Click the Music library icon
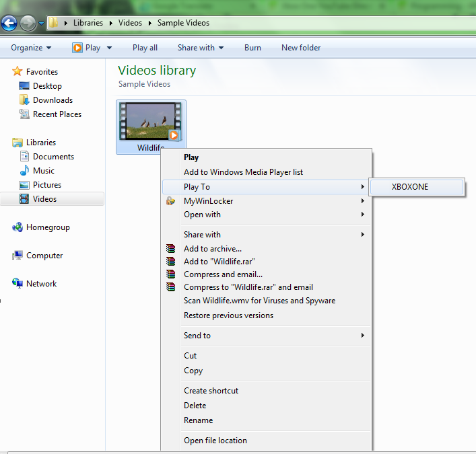Screen dimensions: 476x454 pos(24,171)
